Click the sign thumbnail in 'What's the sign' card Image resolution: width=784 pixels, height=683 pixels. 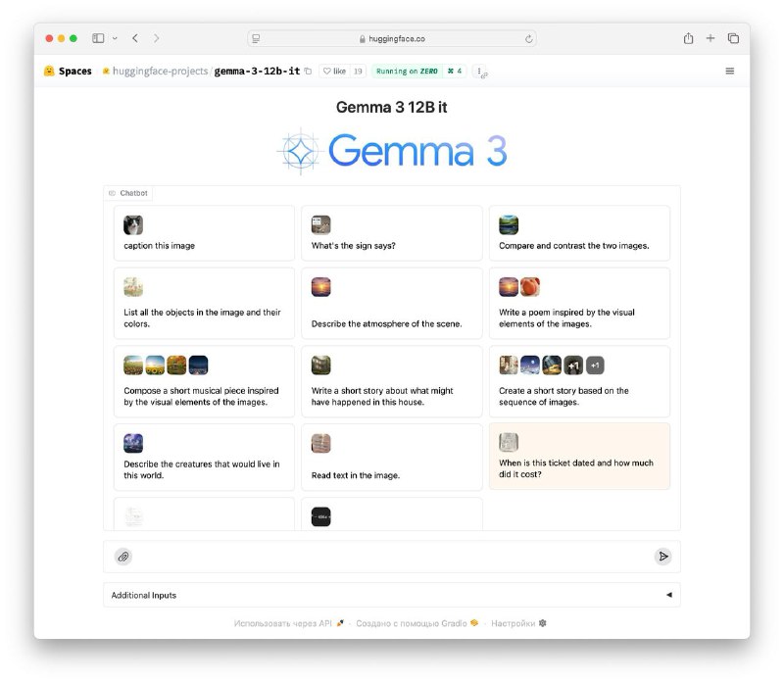(x=321, y=225)
